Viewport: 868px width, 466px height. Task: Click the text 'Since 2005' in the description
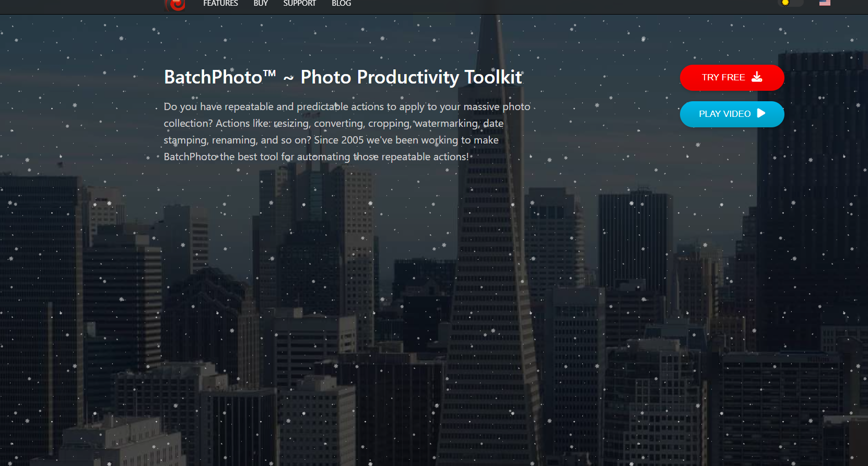pyautogui.click(x=338, y=140)
